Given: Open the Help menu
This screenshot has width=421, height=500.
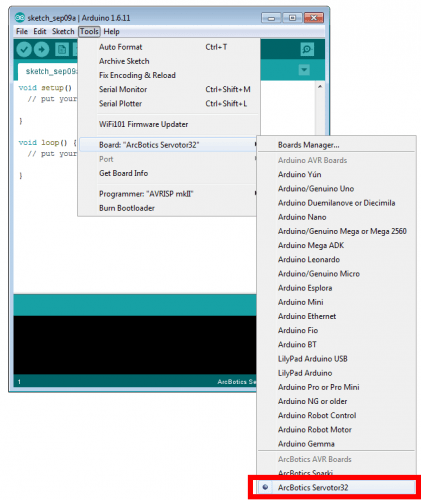Looking at the screenshot, I should pos(111,31).
